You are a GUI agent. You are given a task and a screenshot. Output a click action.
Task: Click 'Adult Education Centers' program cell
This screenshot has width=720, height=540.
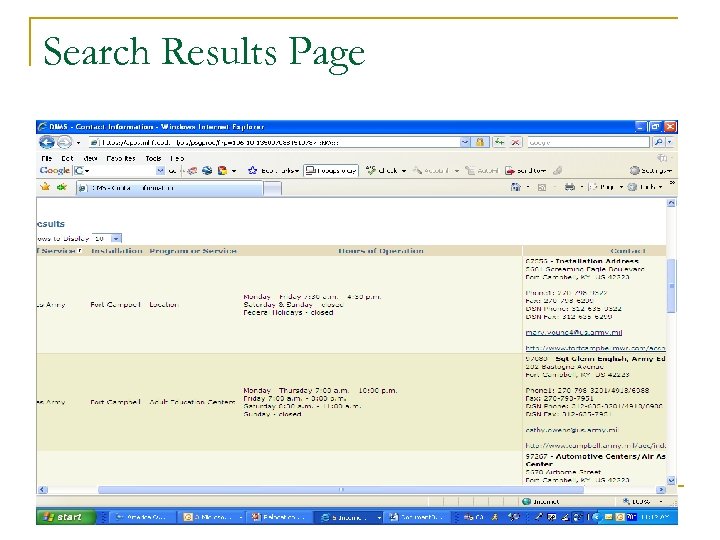click(192, 402)
